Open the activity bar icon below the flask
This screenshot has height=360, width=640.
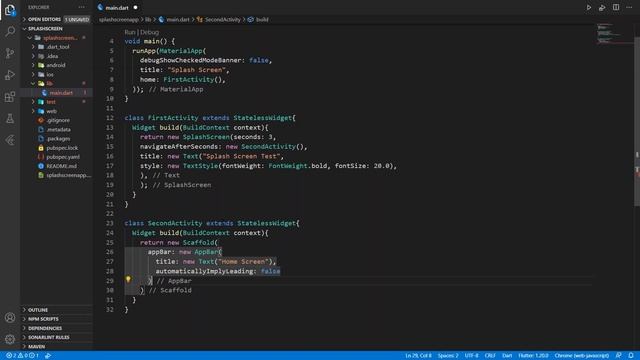tap(10, 140)
